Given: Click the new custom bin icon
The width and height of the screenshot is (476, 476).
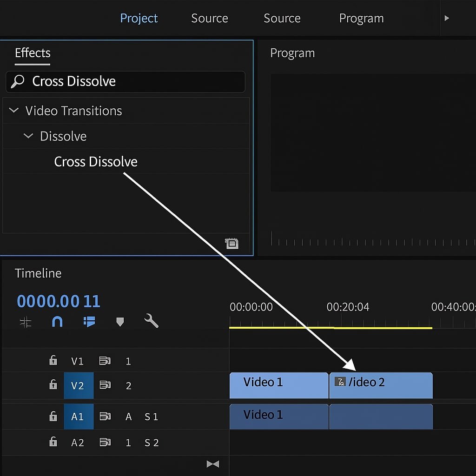Looking at the screenshot, I should click(231, 244).
